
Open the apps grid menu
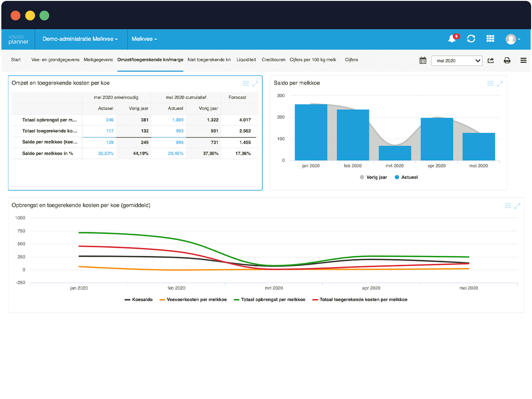[x=490, y=39]
